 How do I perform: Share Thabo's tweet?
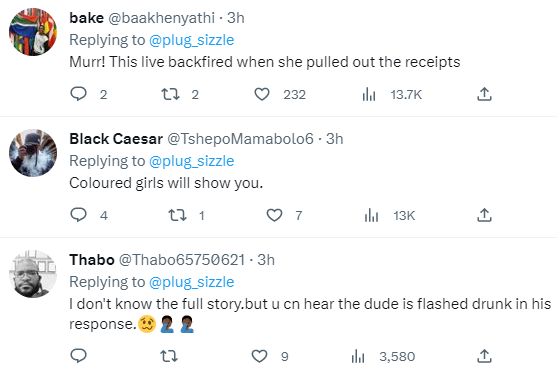484,356
